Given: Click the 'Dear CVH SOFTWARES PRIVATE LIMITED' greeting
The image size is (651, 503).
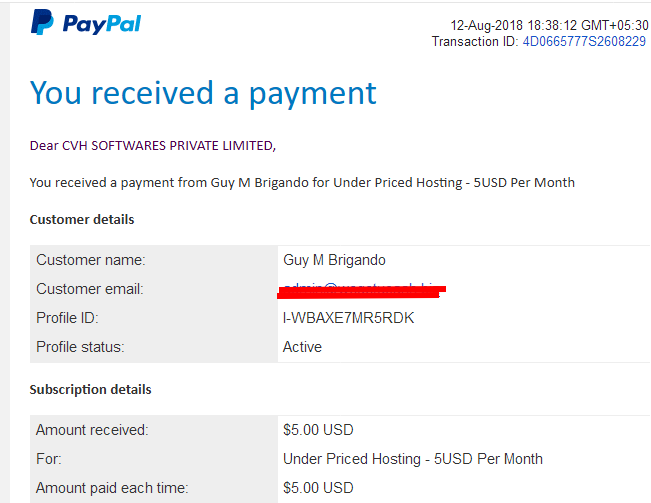Looking at the screenshot, I should (153, 146).
